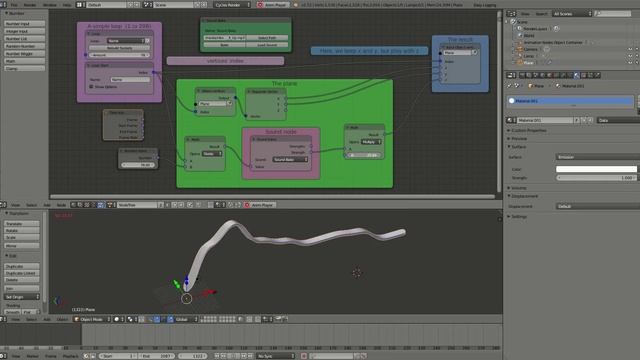Open the Help menu in top bar
This screenshot has width=640, height=360.
click(x=67, y=5)
